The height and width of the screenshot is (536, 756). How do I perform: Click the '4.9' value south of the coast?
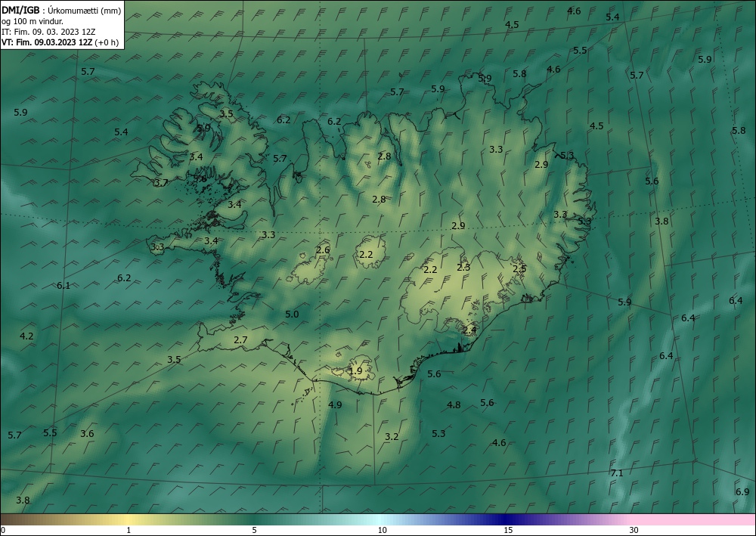tap(335, 404)
